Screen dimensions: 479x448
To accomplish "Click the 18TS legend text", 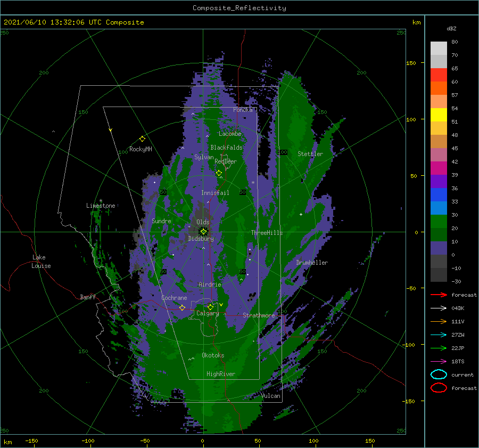I will (x=458, y=361).
